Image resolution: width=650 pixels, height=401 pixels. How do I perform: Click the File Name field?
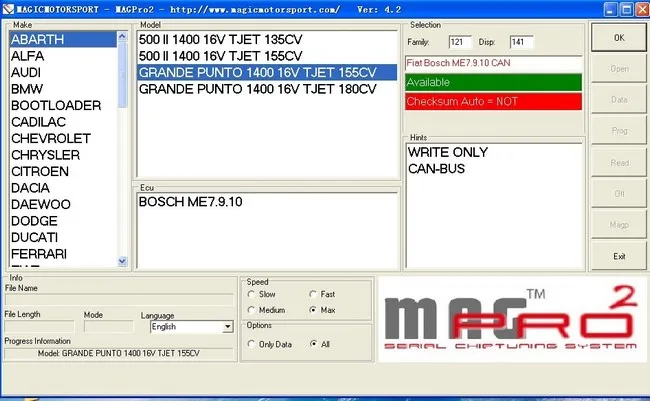tap(119, 300)
